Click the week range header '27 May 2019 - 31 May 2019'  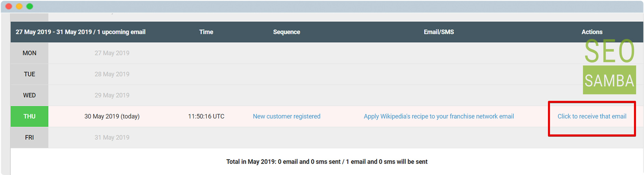54,32
